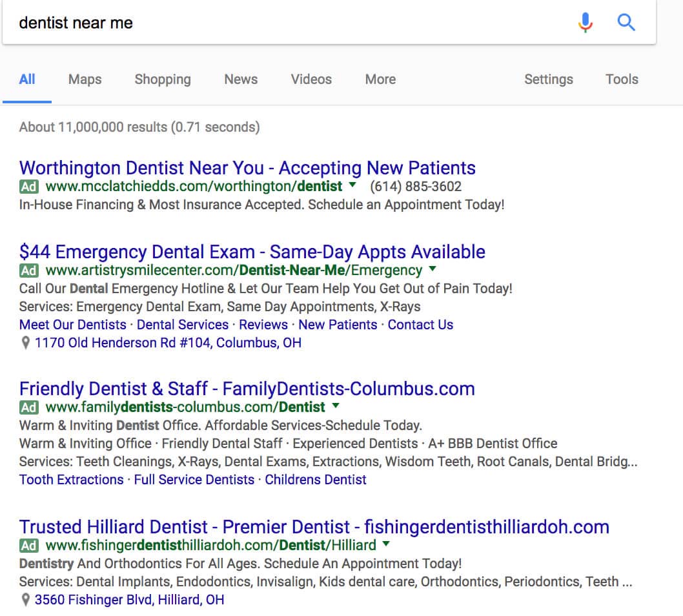Viewport: 683px width, 616px height.
Task: Click address '3560 Fishinger Blvd, Hilliard, OH'
Action: (129, 600)
